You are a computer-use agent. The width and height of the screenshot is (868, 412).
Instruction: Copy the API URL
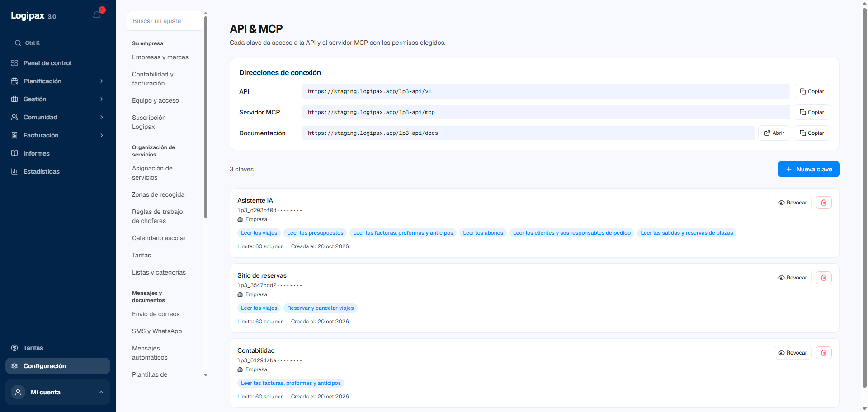click(812, 91)
